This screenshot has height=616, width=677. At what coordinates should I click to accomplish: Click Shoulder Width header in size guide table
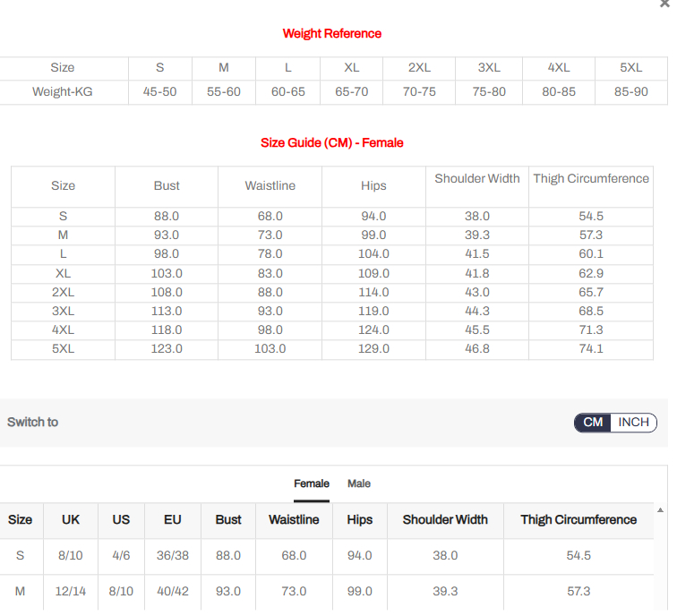point(477,178)
